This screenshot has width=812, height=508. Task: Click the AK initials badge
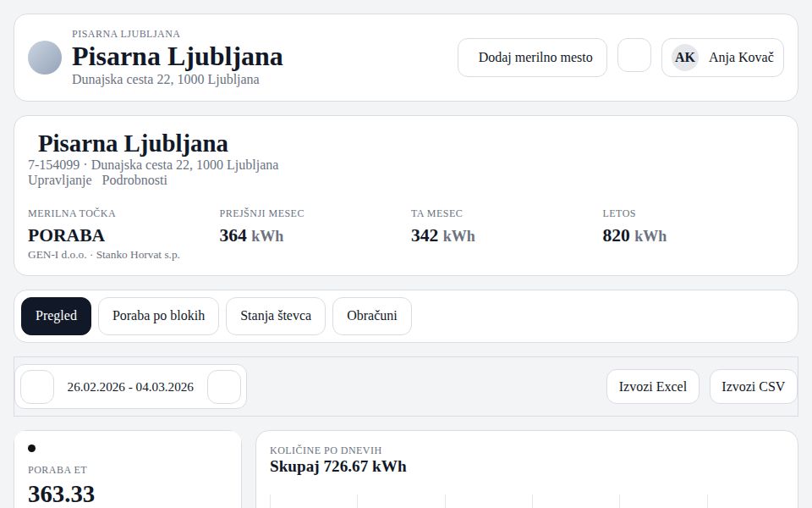point(683,58)
